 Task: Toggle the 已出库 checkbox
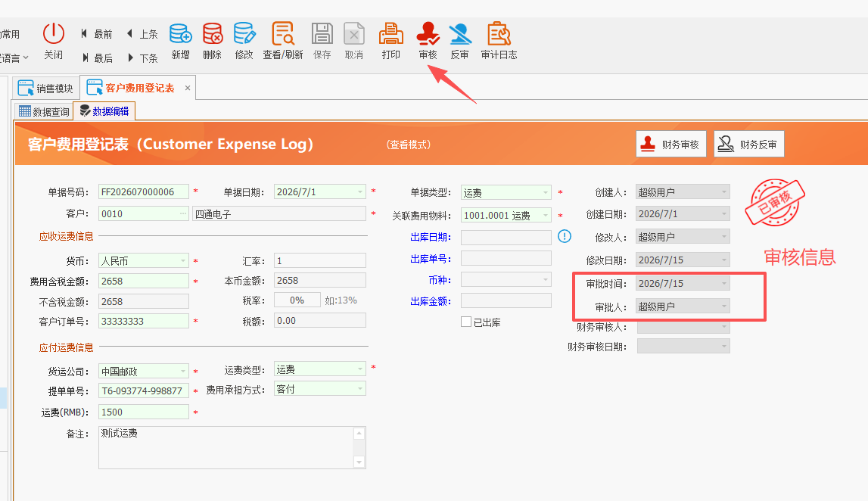(x=466, y=322)
